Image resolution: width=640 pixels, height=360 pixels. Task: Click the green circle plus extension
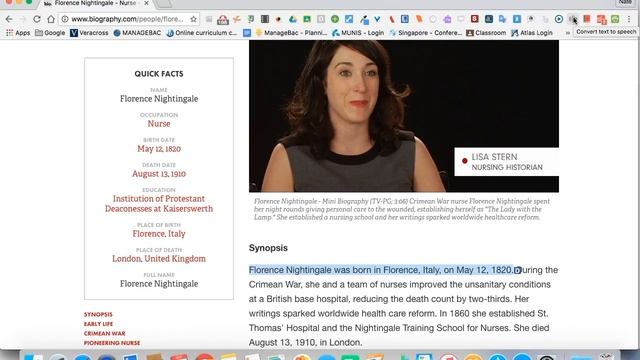click(x=335, y=19)
